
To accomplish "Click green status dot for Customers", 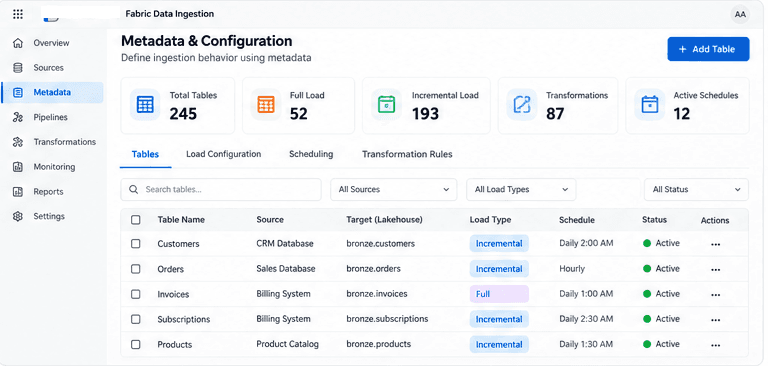I will 647,244.
